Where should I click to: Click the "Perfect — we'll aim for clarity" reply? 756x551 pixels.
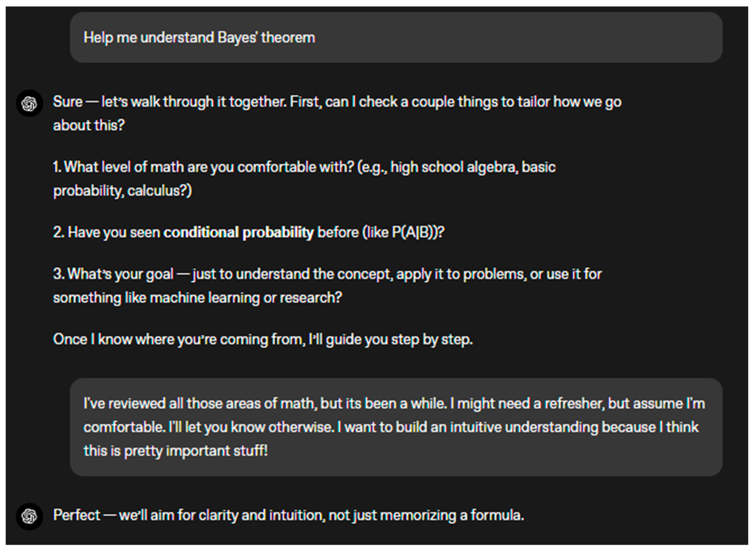pos(288,515)
